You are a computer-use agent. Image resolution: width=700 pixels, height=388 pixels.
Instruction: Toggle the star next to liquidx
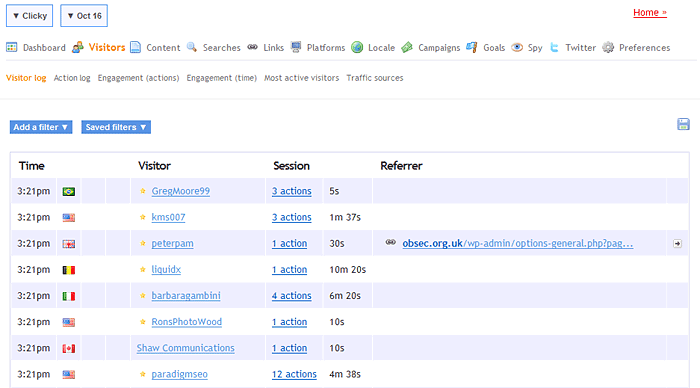(x=143, y=270)
